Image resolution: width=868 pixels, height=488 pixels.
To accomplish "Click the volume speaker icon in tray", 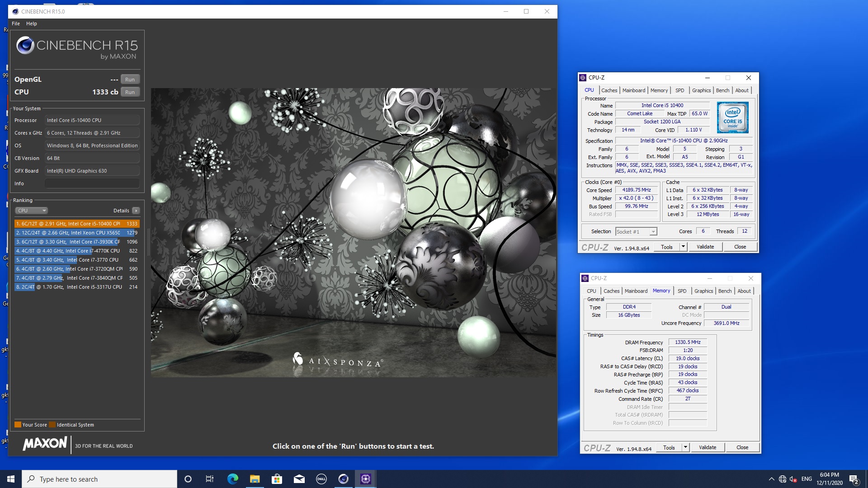I will pos(793,479).
